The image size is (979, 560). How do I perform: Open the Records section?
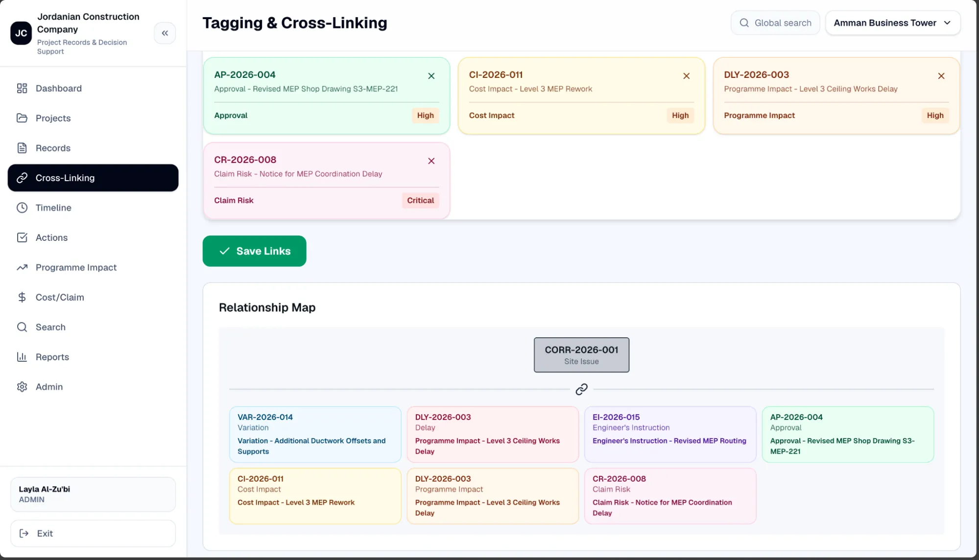[x=93, y=148]
